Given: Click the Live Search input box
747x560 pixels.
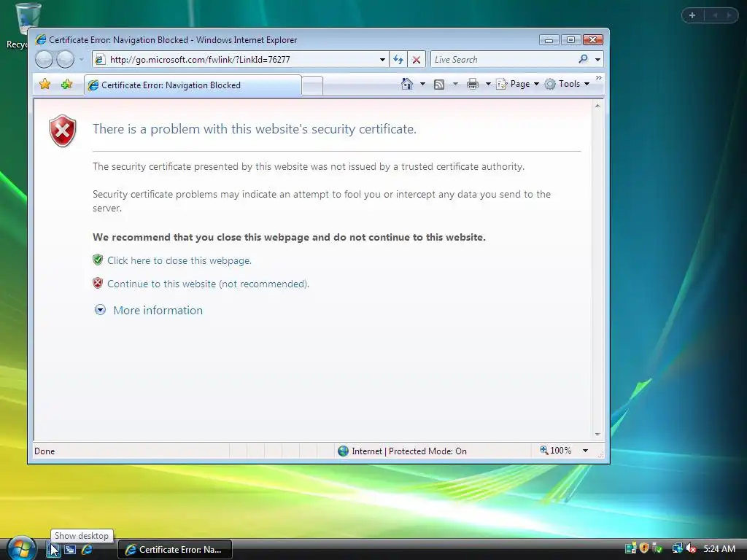Looking at the screenshot, I should click(503, 60).
